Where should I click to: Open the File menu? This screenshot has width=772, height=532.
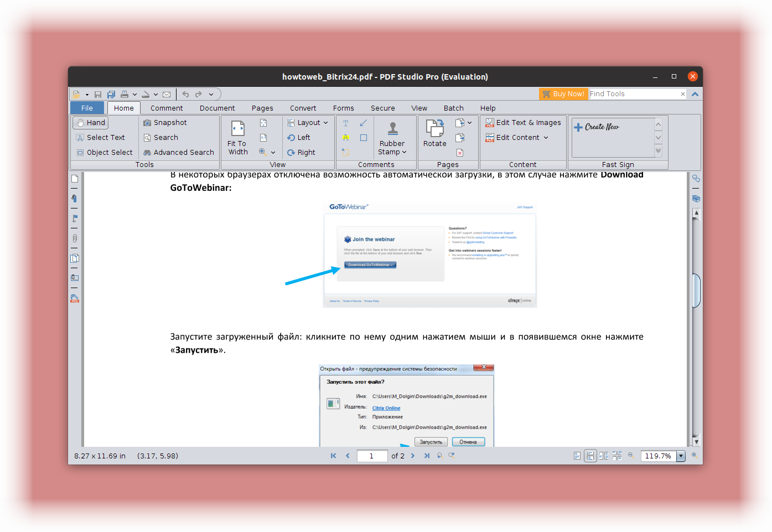point(87,108)
